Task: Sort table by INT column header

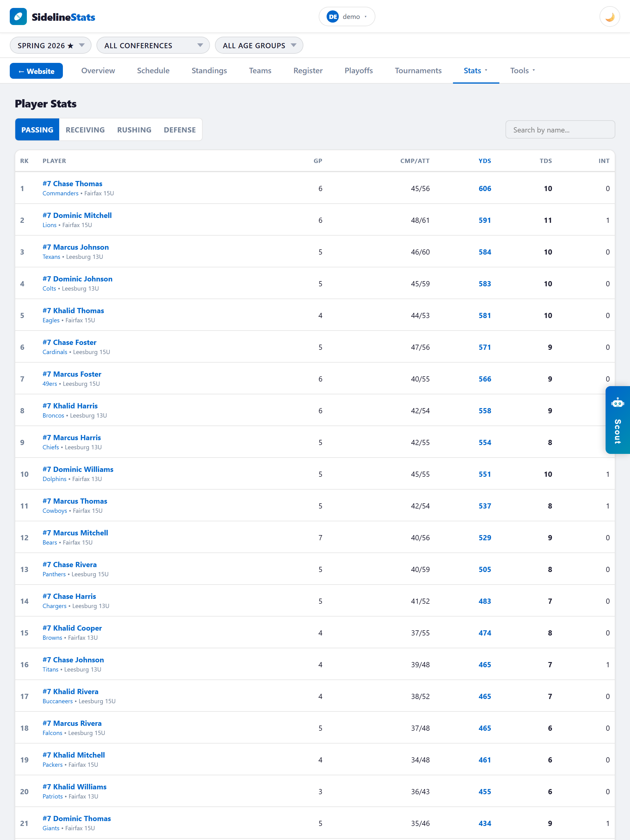Action: tap(604, 161)
